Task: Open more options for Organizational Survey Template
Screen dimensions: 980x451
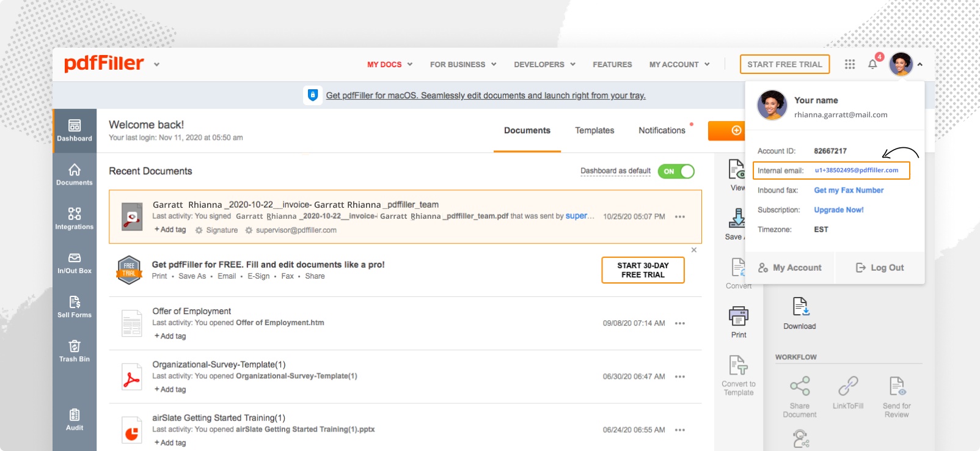Action: click(680, 376)
